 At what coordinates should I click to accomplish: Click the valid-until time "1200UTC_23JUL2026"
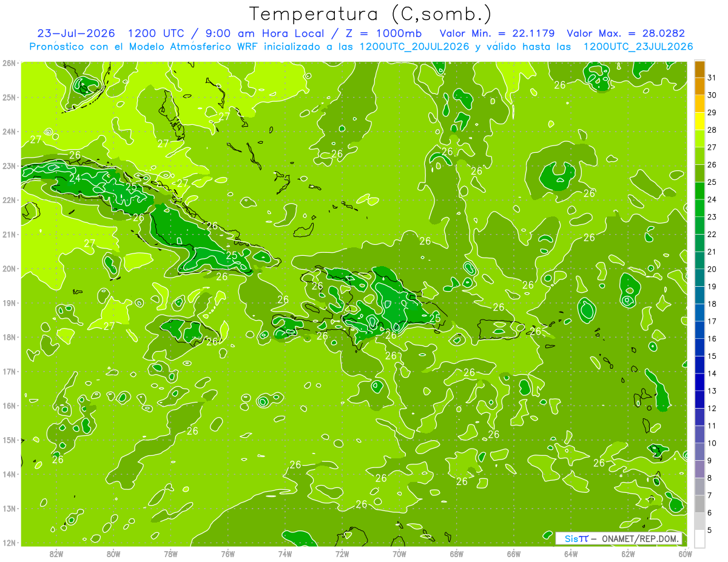[x=638, y=47]
